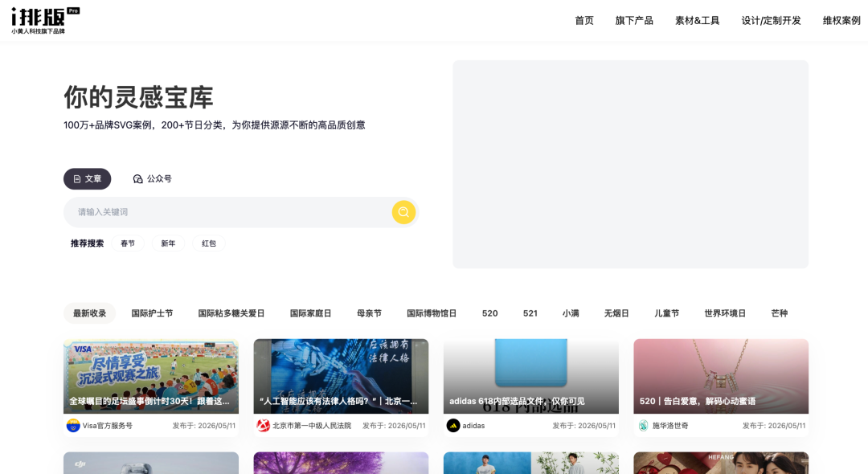Click the 北京市第一中级人民法院 avatar icon
This screenshot has height=474, width=868.
(x=263, y=426)
